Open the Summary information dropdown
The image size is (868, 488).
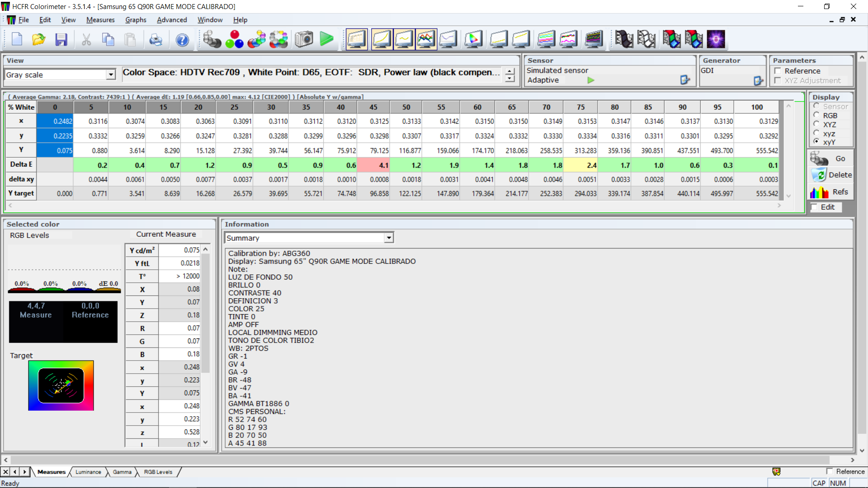(x=389, y=238)
